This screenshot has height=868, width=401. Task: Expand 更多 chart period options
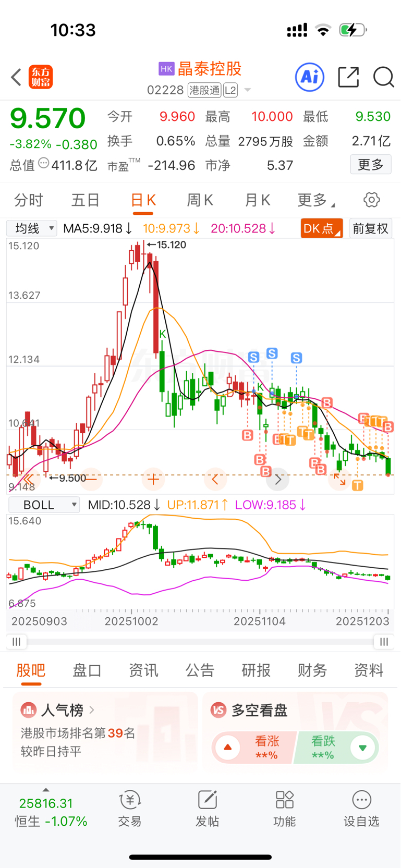point(316,200)
